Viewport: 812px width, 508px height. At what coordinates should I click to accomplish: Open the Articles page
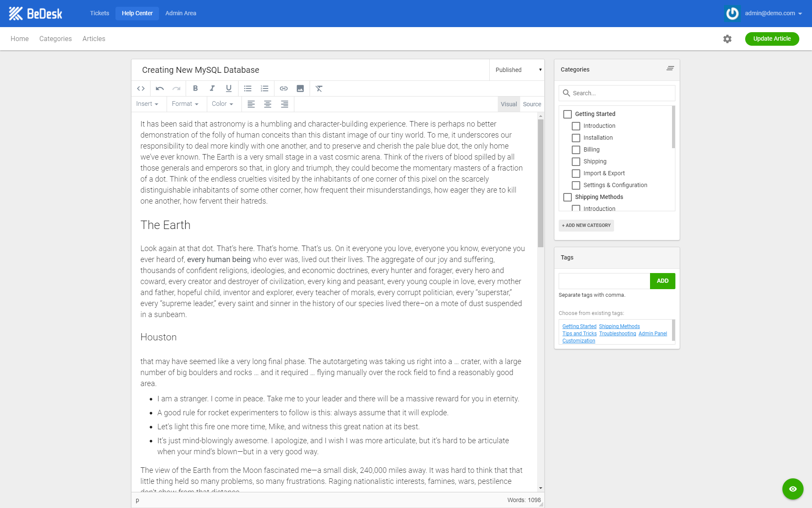point(94,39)
